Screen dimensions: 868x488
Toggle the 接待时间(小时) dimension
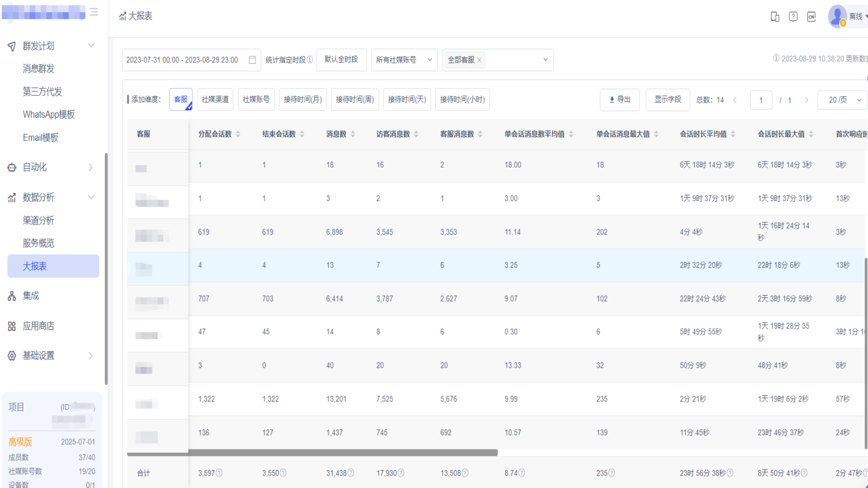(x=462, y=99)
